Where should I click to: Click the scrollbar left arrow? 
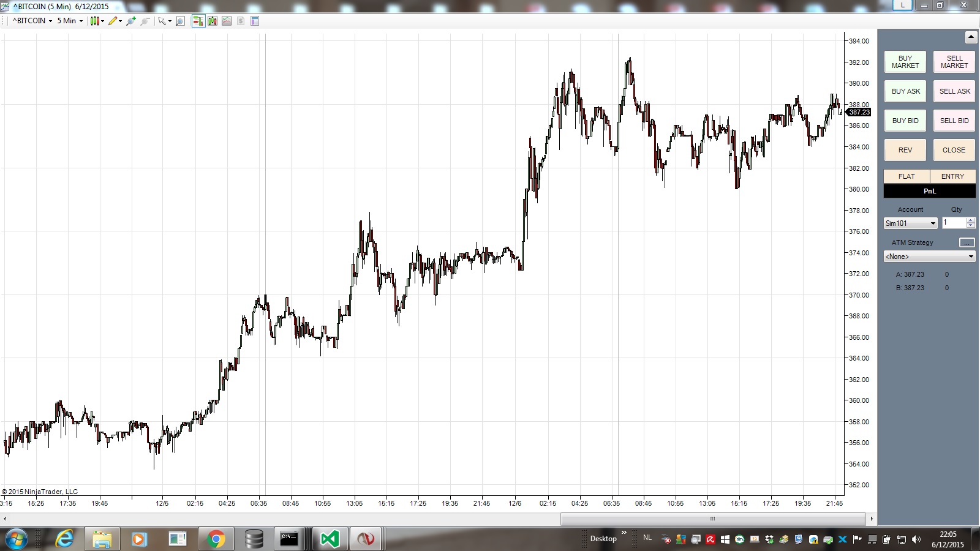coord(5,519)
